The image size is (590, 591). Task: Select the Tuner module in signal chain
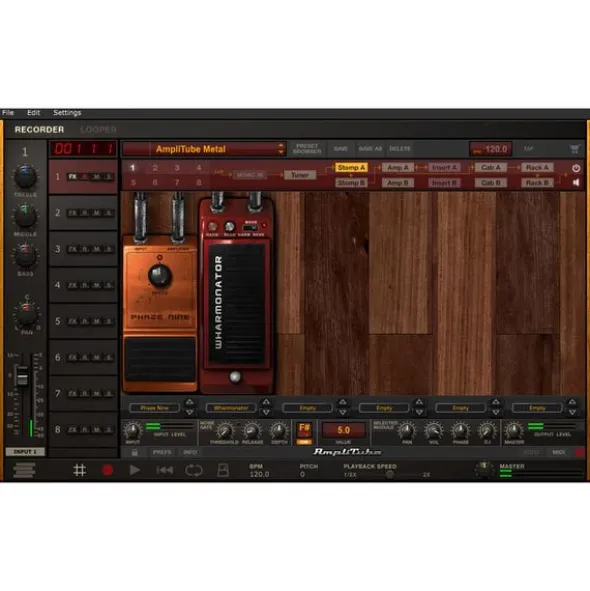point(300,175)
